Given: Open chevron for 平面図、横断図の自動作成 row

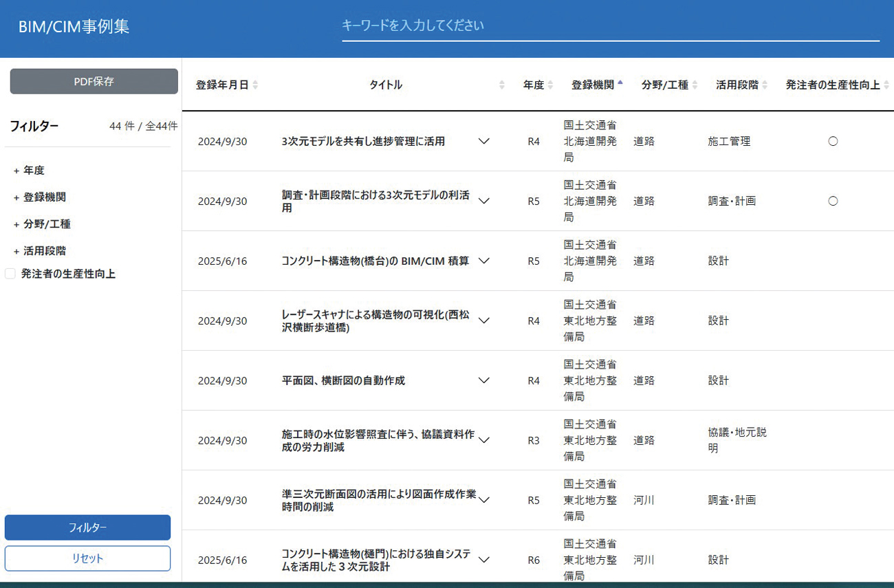Looking at the screenshot, I should (483, 380).
